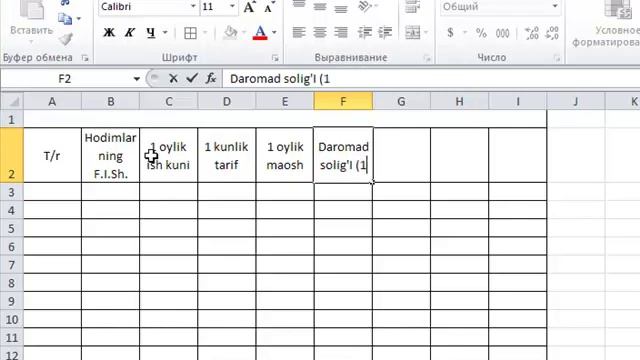Increase font size with the large A icon

click(249, 7)
